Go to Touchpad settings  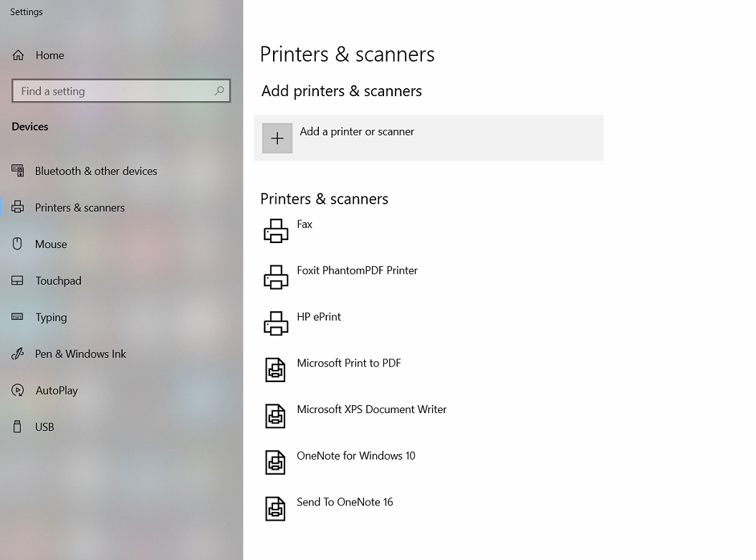point(58,281)
